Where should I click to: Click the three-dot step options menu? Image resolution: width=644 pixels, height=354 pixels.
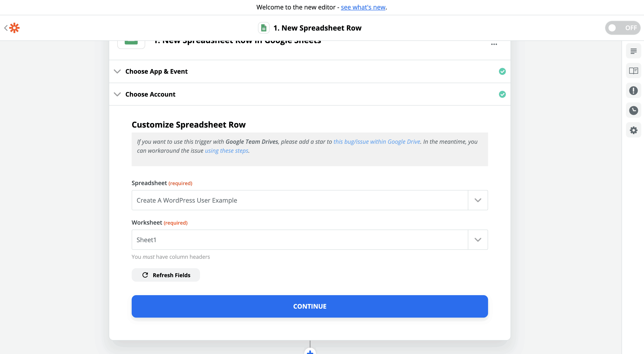tap(494, 44)
